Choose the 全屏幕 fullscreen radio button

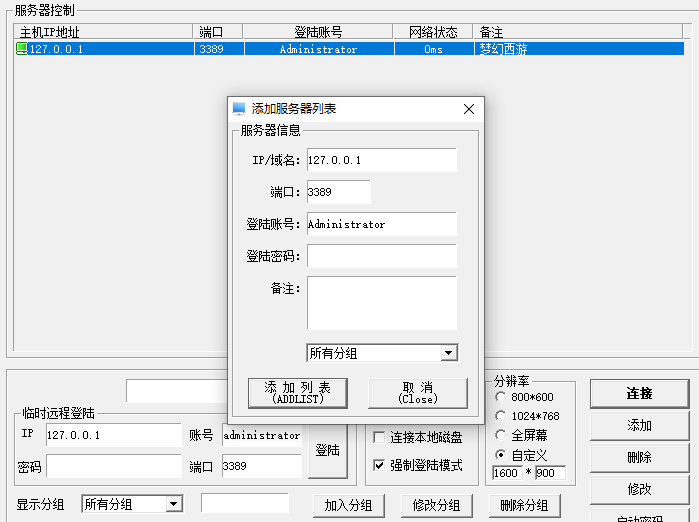tap(501, 435)
